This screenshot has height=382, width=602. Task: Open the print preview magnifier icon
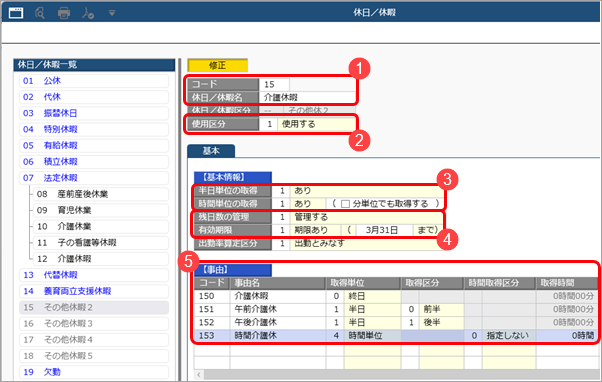tap(40, 13)
